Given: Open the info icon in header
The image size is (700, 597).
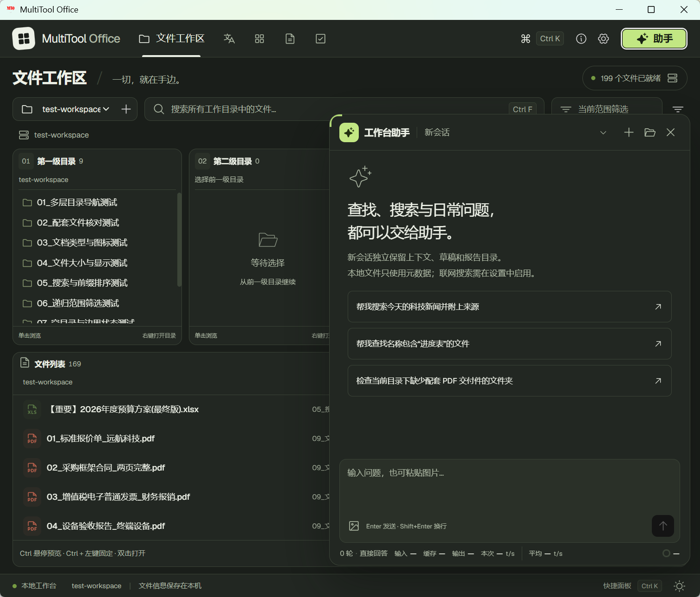Looking at the screenshot, I should [581, 39].
